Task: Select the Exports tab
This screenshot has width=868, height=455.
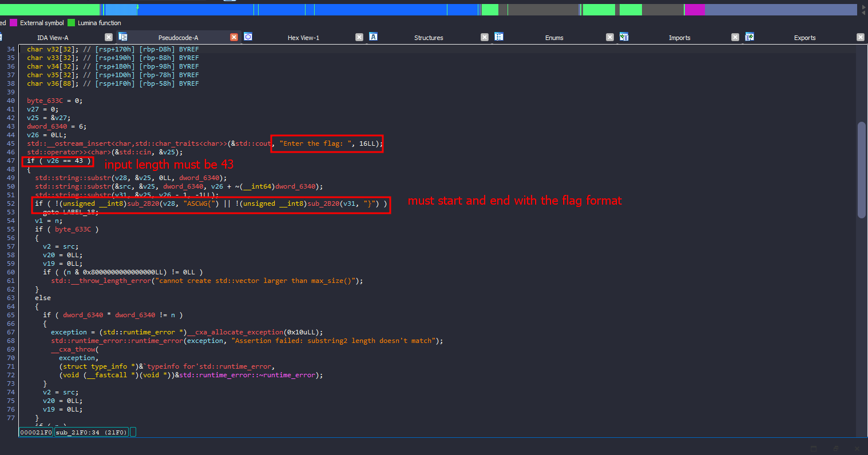Action: point(804,38)
